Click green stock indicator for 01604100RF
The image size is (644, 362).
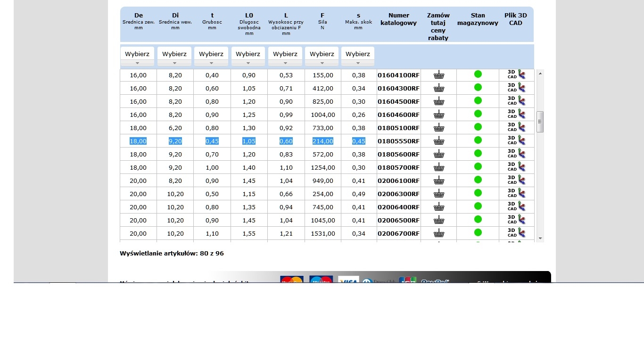[x=478, y=74]
